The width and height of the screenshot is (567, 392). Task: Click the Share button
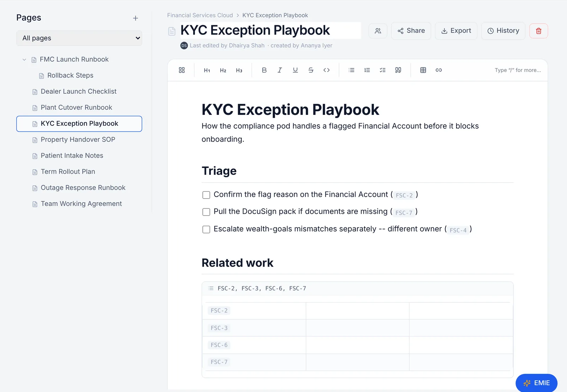[411, 31]
